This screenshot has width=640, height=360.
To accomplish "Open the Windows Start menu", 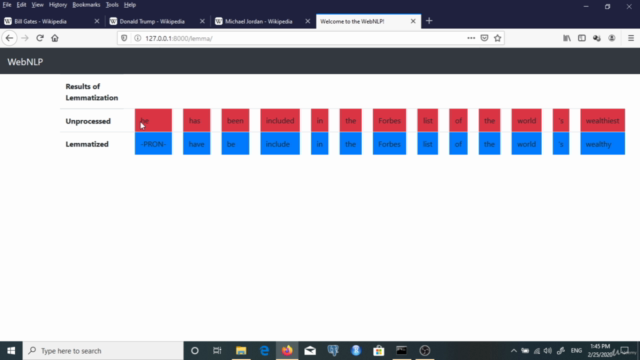I will (x=11, y=351).
